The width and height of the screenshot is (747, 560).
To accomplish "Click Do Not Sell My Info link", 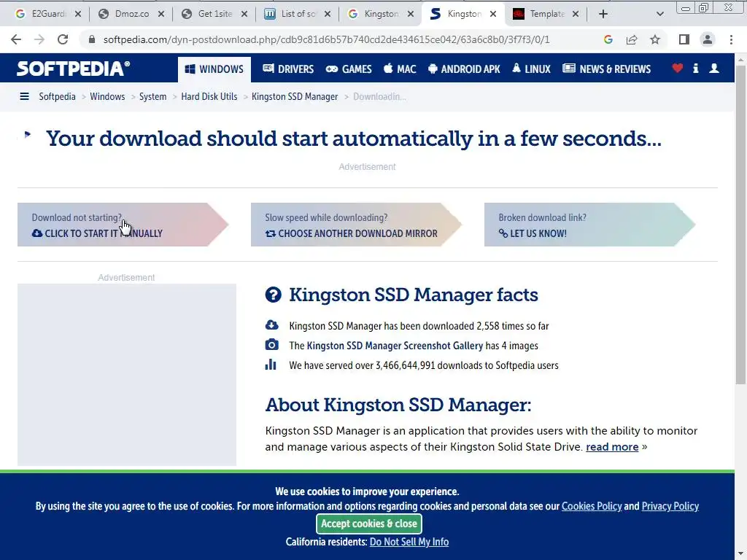I will click(409, 542).
